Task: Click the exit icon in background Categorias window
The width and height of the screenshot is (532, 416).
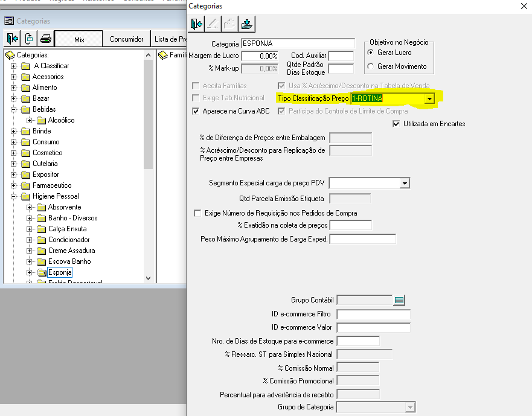Action: coord(12,39)
